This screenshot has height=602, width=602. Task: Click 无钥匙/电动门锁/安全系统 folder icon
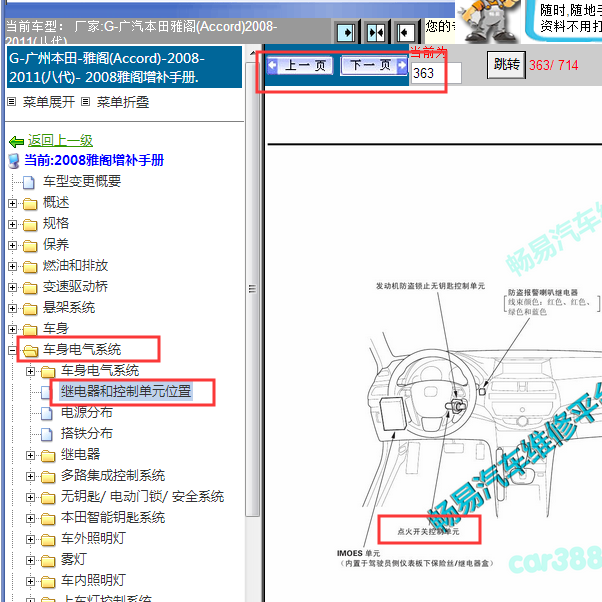(x=48, y=498)
